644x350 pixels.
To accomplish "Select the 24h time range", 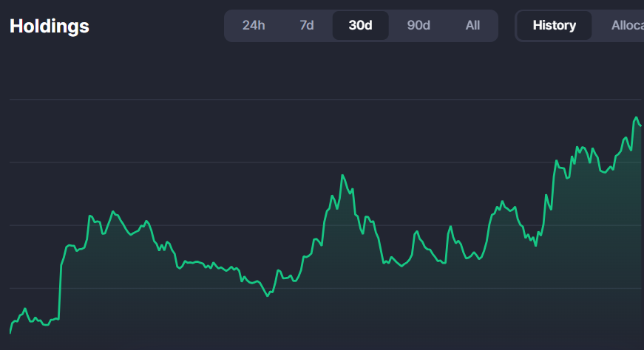I will pos(254,25).
